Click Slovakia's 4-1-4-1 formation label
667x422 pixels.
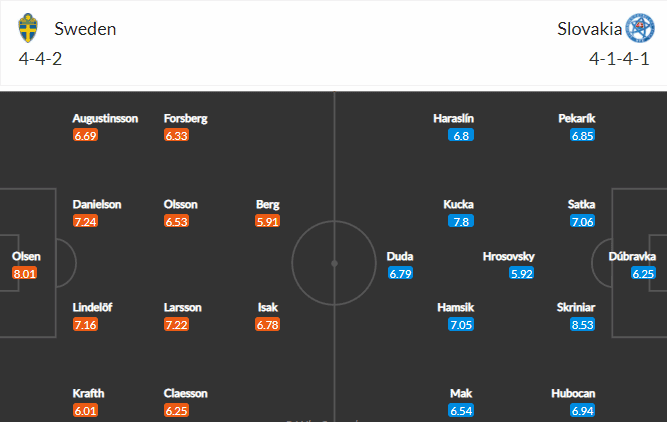tap(619, 59)
